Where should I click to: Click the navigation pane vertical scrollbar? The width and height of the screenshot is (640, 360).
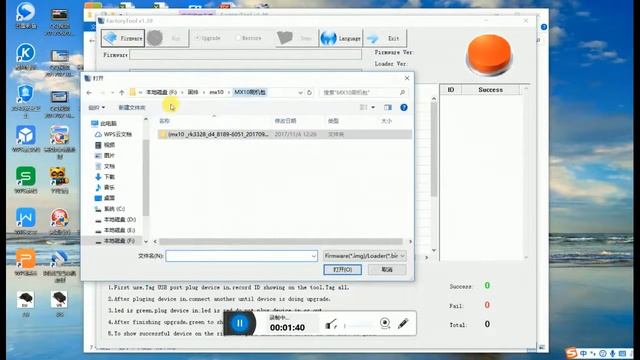(x=146, y=178)
